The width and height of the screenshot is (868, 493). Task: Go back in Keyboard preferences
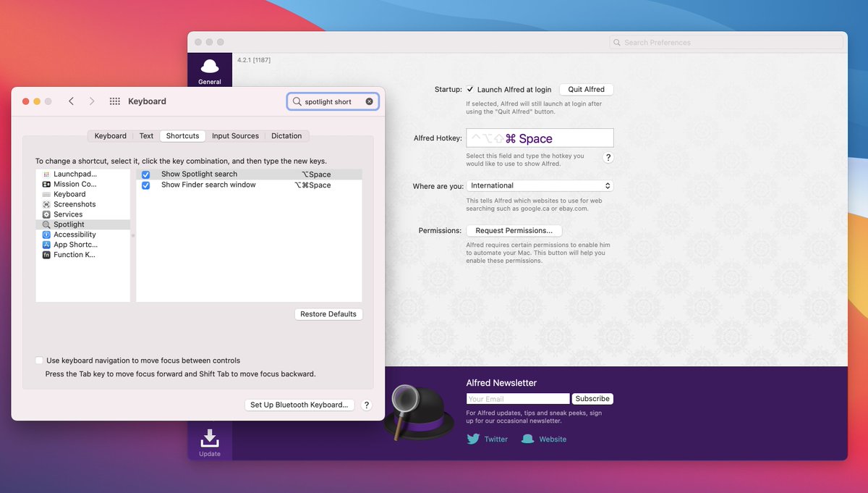71,101
